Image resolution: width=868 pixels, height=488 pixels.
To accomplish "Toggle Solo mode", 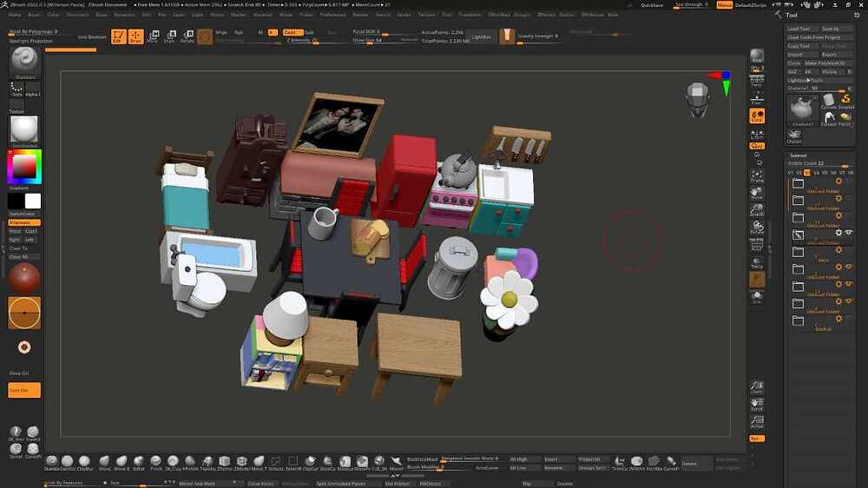I will pos(757,298).
